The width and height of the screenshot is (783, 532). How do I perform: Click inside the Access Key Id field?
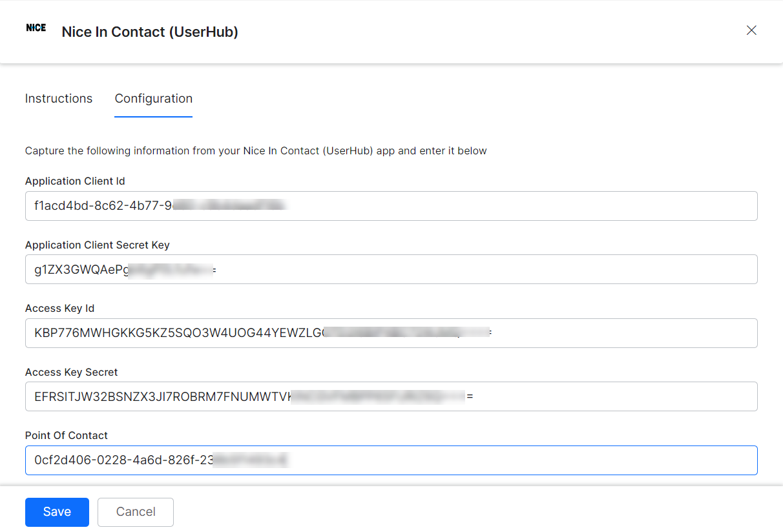click(391, 332)
